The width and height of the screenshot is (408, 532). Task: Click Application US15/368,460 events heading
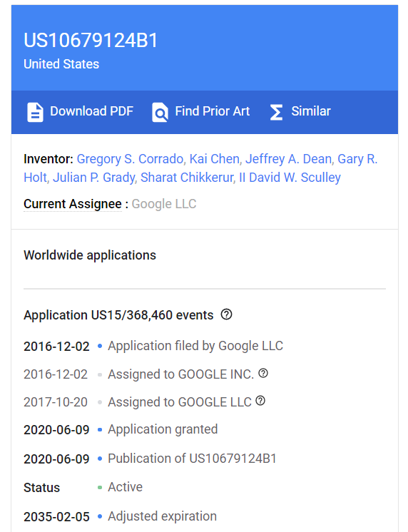pyautogui.click(x=118, y=315)
